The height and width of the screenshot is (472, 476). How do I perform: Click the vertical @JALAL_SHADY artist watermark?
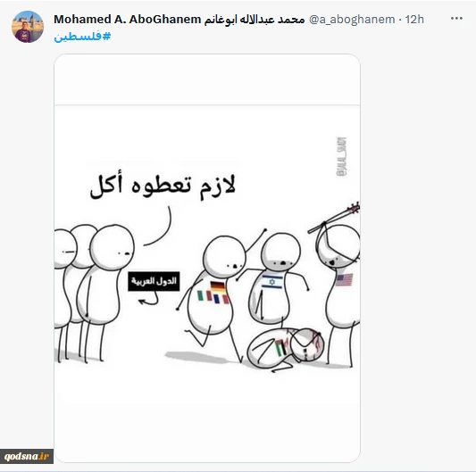click(341, 156)
